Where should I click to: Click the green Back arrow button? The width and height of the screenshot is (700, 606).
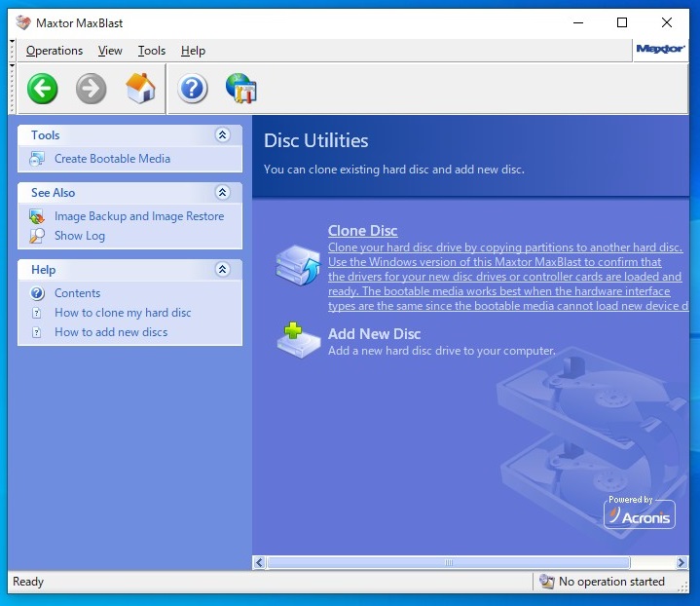pyautogui.click(x=43, y=89)
